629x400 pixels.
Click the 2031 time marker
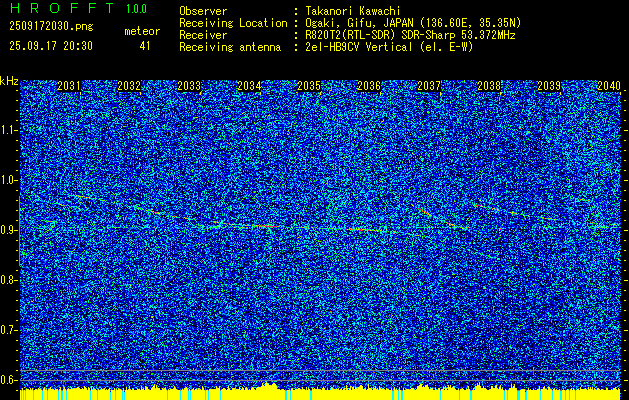(x=69, y=86)
